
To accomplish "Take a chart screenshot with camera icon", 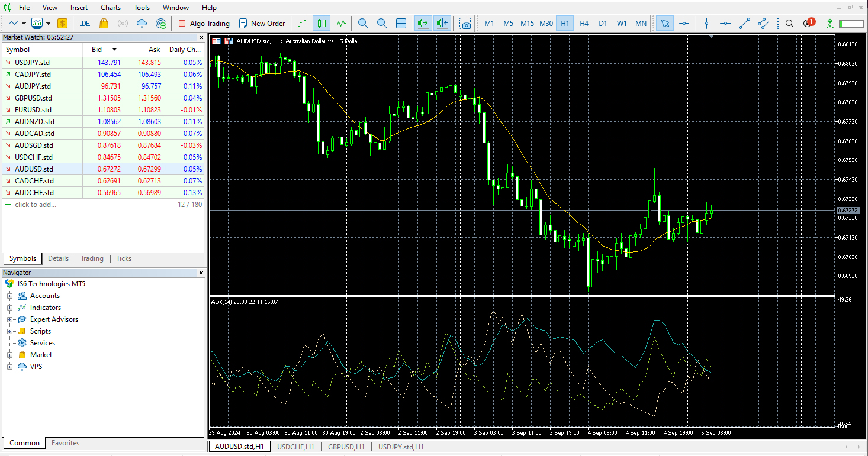I will pyautogui.click(x=466, y=24).
